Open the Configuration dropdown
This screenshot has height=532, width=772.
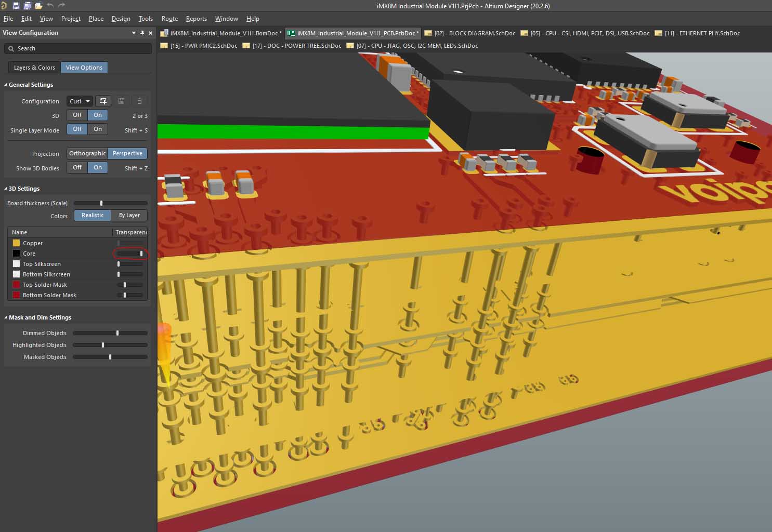(80, 101)
